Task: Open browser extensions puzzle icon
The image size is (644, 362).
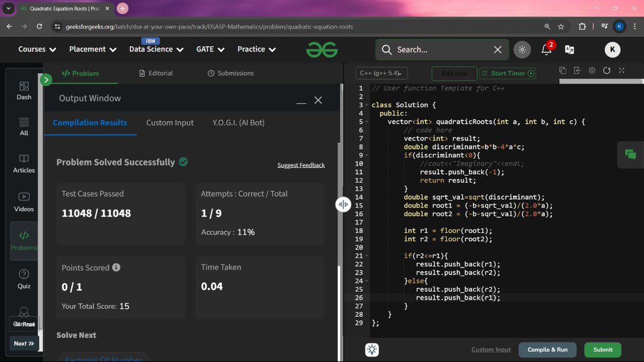Action: 582,26
